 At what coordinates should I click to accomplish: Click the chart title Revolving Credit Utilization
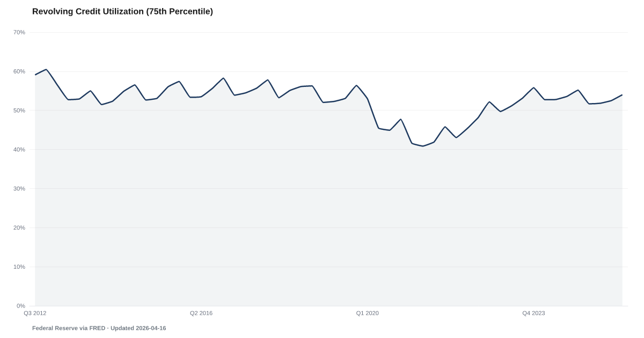point(122,12)
